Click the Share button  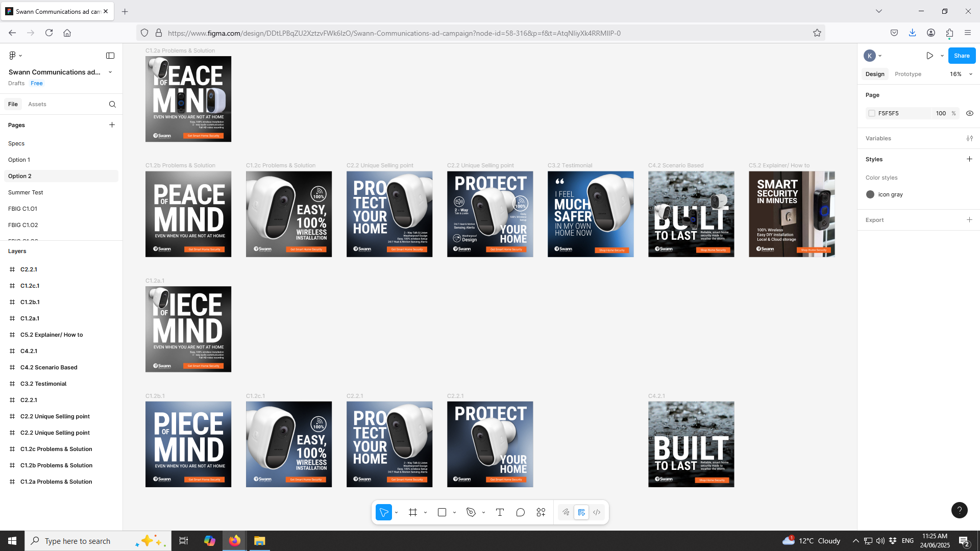click(x=961, y=56)
